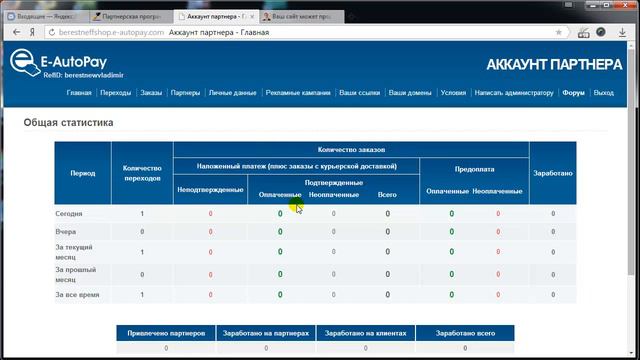Click the 'Неподтвержденные' column header
The image size is (640, 360).
coord(210,189)
